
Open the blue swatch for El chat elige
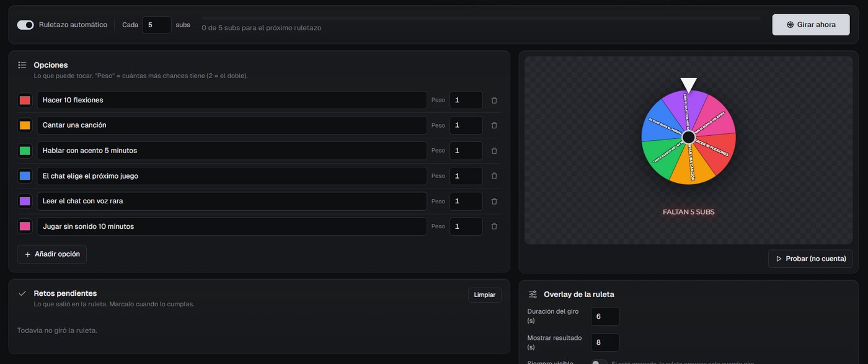coord(25,176)
